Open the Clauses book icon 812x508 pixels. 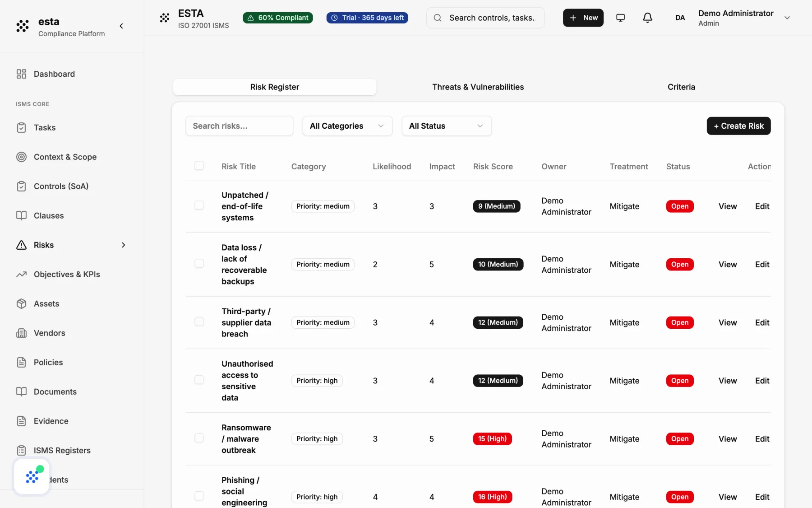point(21,216)
